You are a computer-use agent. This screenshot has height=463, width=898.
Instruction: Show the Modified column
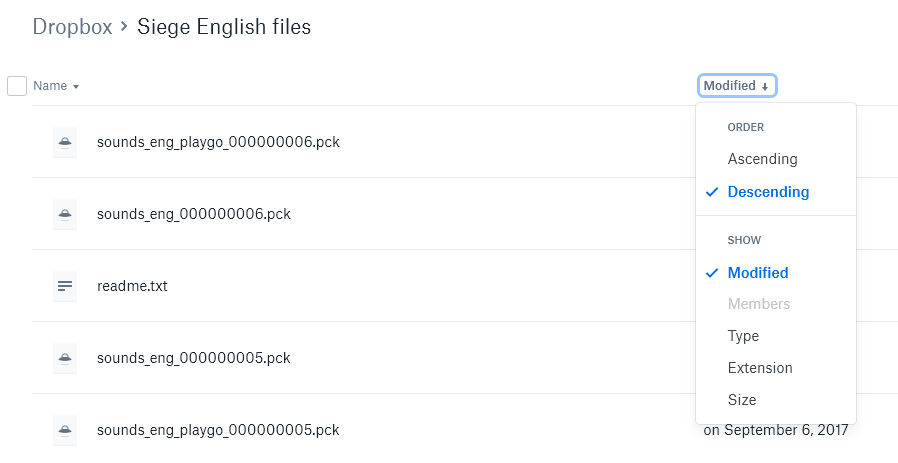coord(758,273)
